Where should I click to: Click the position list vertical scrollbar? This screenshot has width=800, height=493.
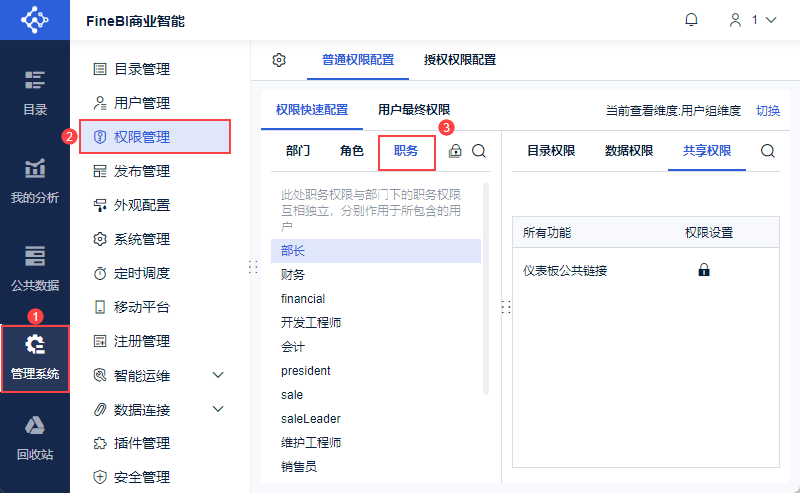point(486,288)
